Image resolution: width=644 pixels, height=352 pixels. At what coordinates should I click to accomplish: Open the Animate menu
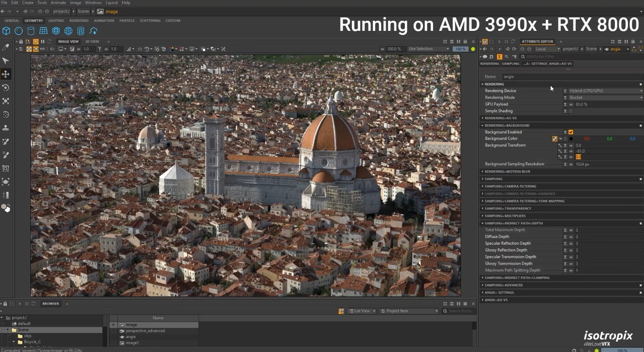tap(58, 3)
